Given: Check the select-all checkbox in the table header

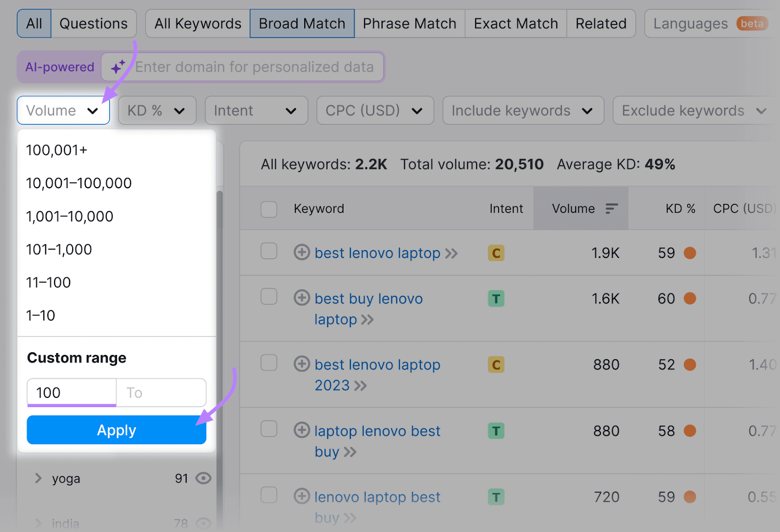Looking at the screenshot, I should click(269, 209).
